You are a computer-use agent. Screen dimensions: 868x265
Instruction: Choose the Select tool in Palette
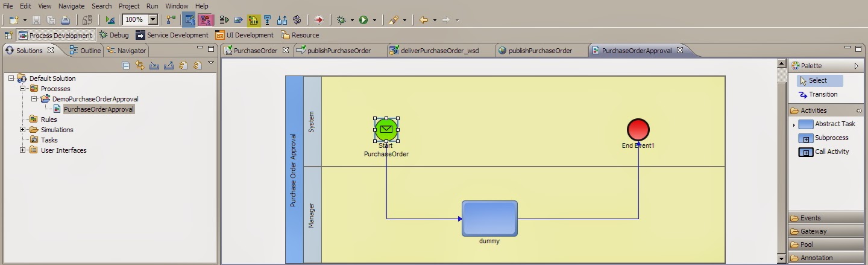[820, 80]
